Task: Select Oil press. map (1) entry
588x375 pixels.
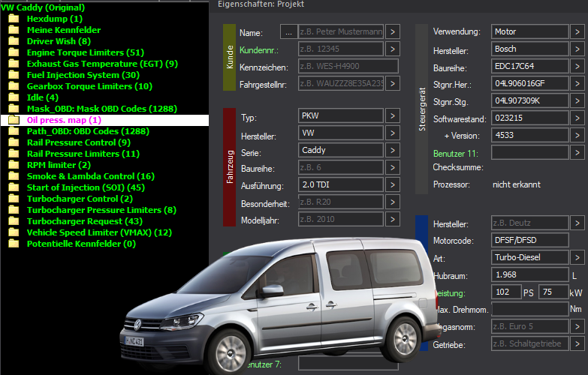Action: click(64, 120)
